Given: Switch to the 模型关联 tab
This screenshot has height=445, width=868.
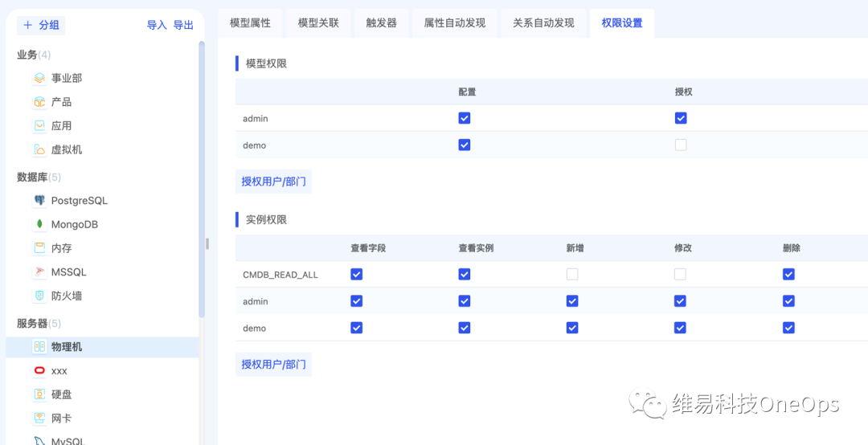Looking at the screenshot, I should [x=318, y=23].
